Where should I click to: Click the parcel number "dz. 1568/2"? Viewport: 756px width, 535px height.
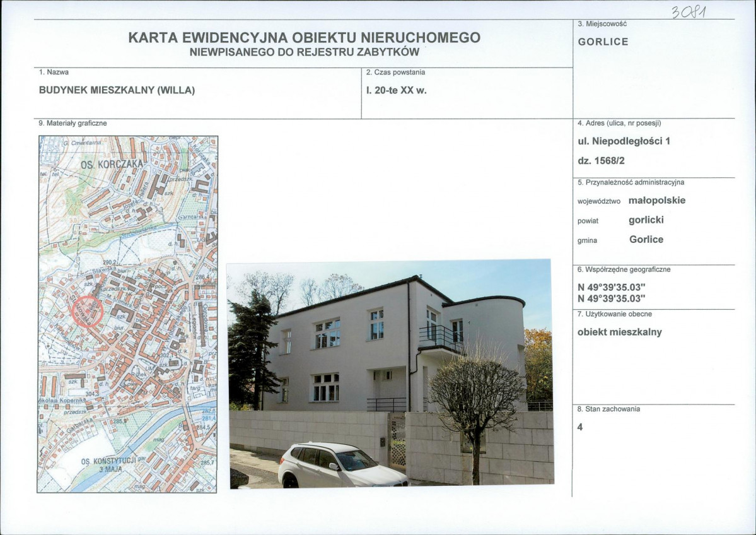click(601, 161)
